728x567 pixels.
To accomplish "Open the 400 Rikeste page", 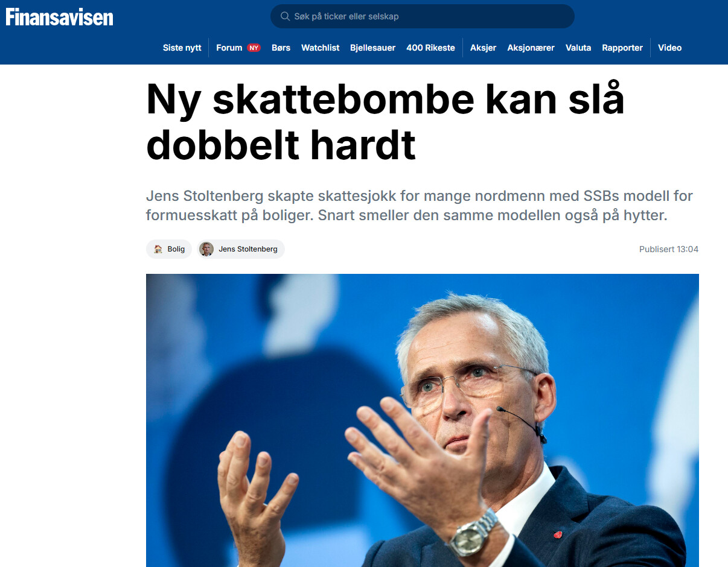I will click(x=430, y=48).
